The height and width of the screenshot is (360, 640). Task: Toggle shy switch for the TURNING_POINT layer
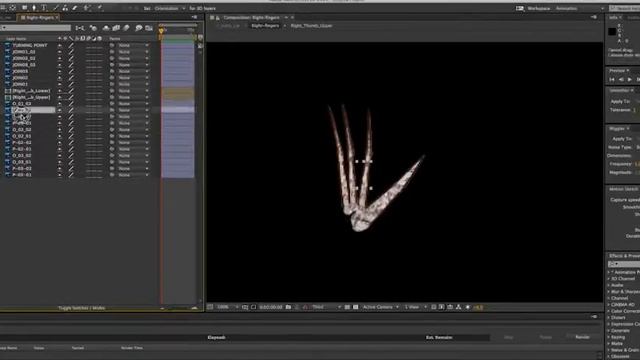(60, 45)
